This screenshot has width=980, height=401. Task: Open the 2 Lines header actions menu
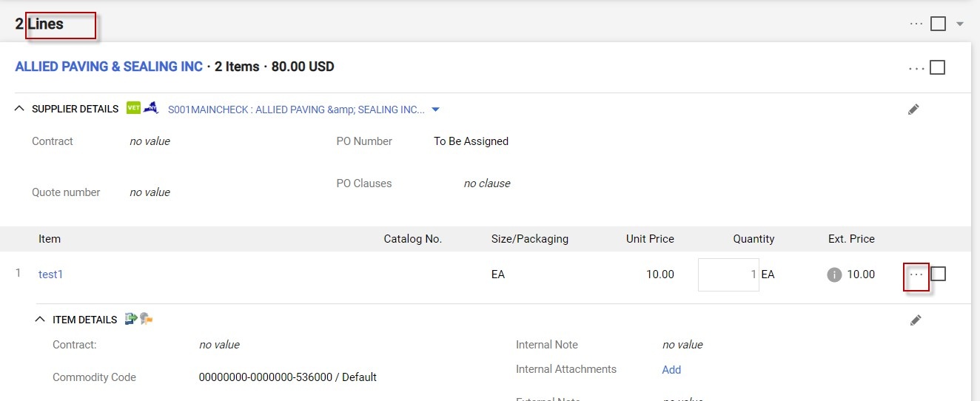pos(916,24)
